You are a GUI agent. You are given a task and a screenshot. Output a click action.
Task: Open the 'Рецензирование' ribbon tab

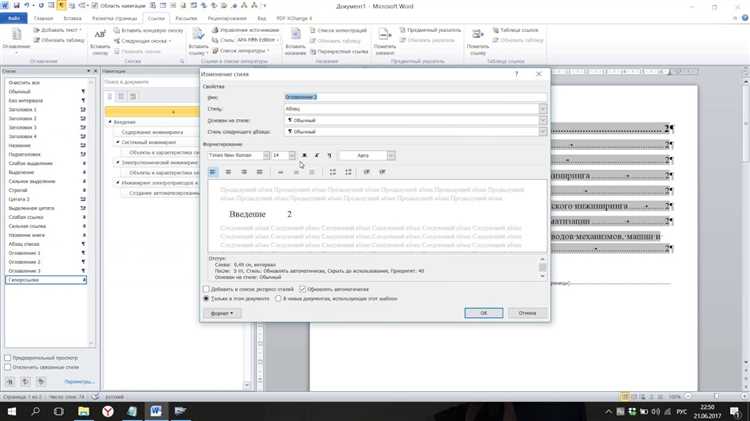pyautogui.click(x=228, y=18)
